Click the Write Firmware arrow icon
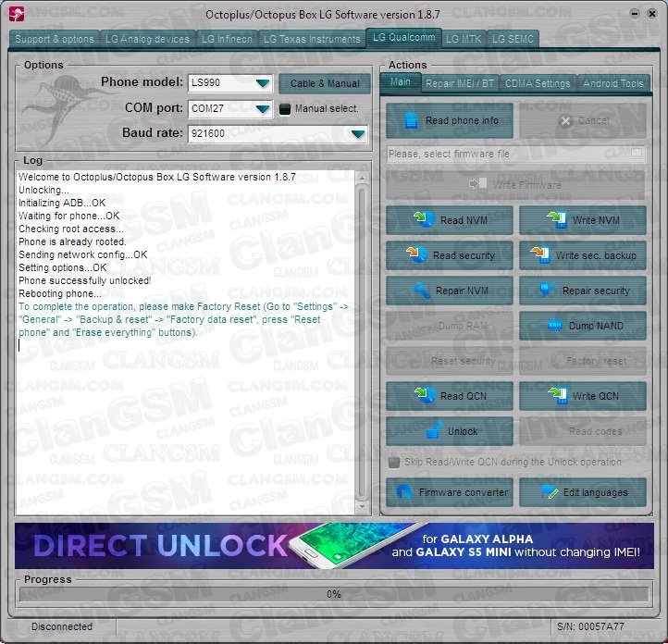Viewport: 668px width, 644px height. pos(477,184)
